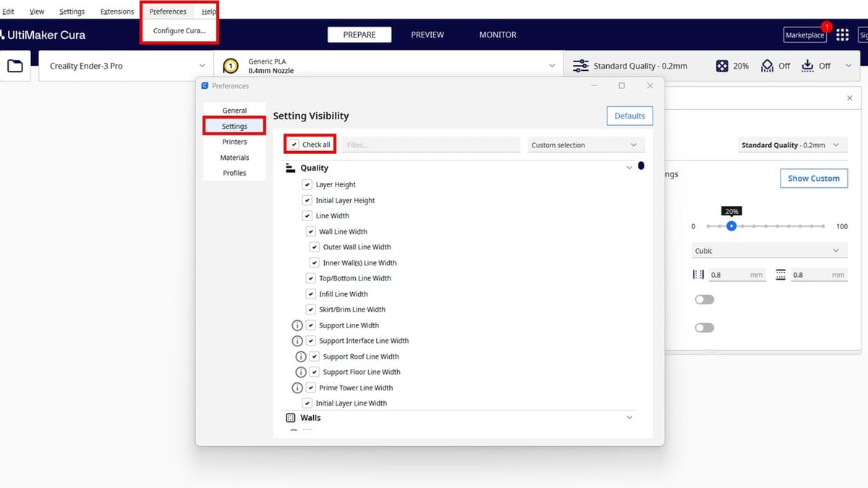The height and width of the screenshot is (488, 868).
Task: Click the Defaults button
Action: pos(629,116)
